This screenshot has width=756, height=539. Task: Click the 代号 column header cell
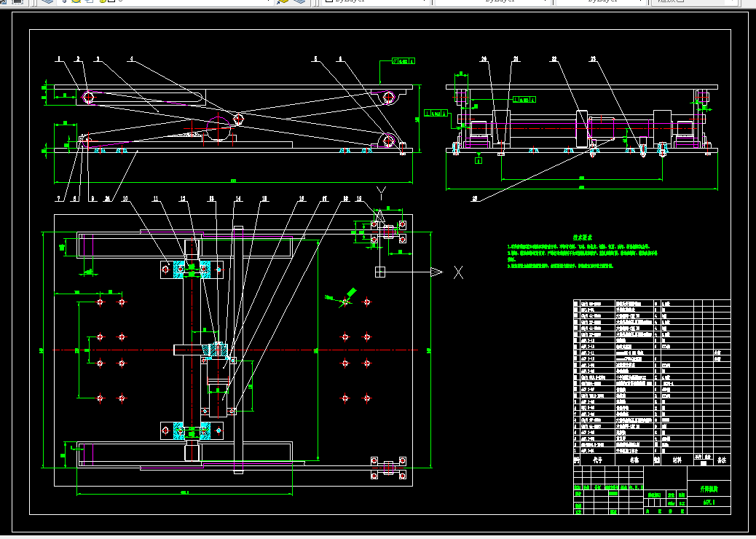pos(597,460)
